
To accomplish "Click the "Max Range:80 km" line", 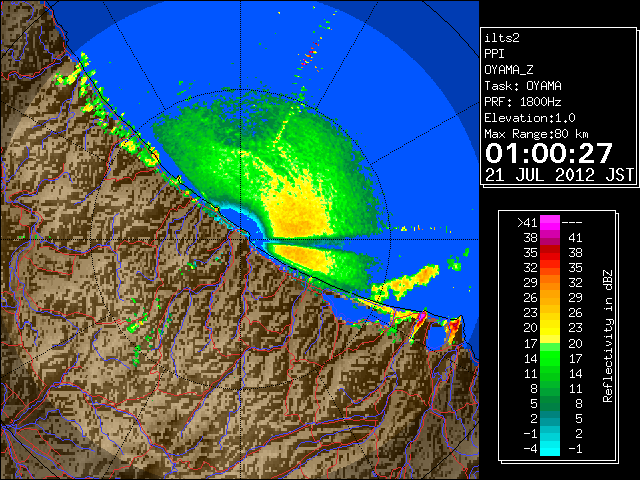I will [536, 134].
